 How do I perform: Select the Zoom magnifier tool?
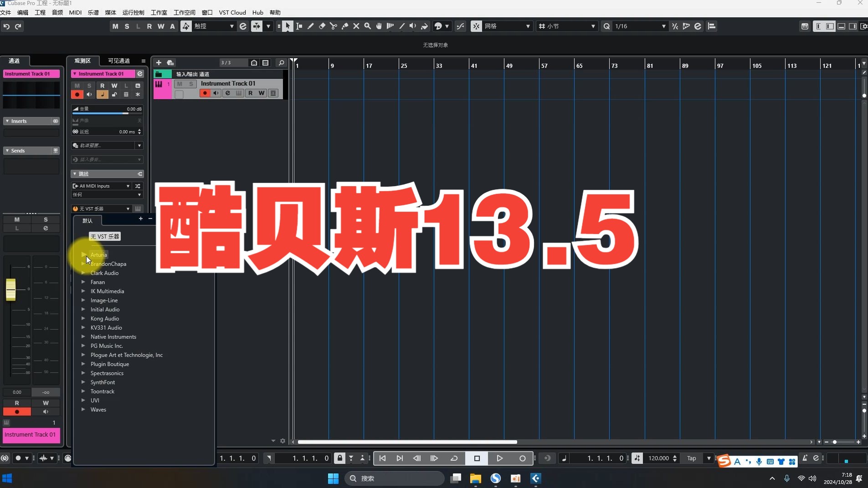367,26
